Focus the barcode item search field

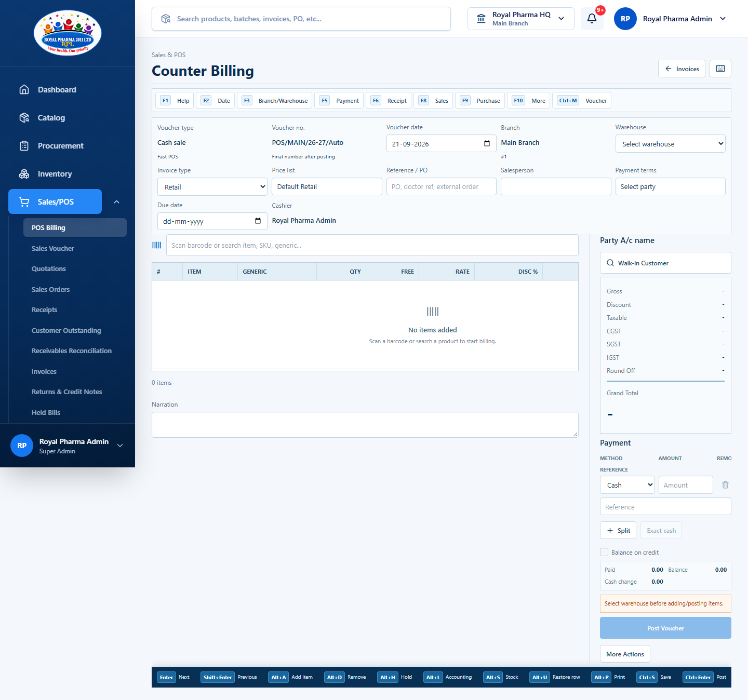[372, 245]
